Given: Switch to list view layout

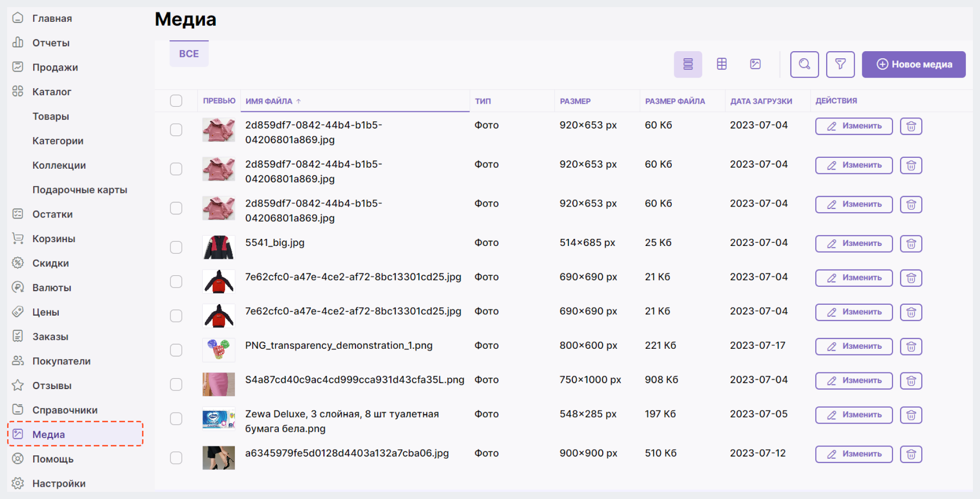Looking at the screenshot, I should (x=687, y=64).
